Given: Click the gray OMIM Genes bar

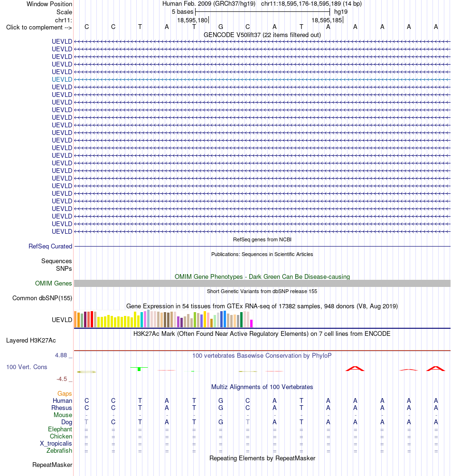Looking at the screenshot, I should [262, 283].
